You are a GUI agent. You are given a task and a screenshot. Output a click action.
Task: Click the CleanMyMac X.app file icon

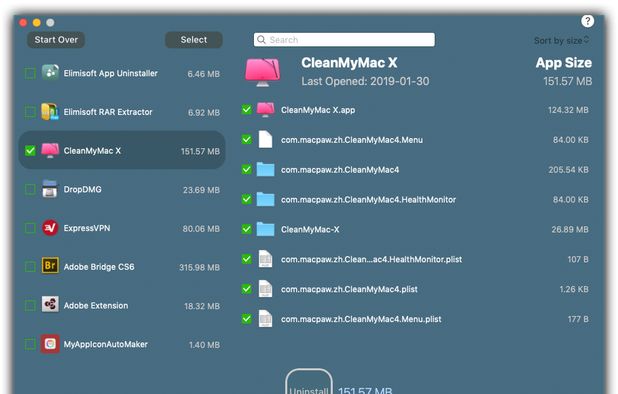coord(265,110)
